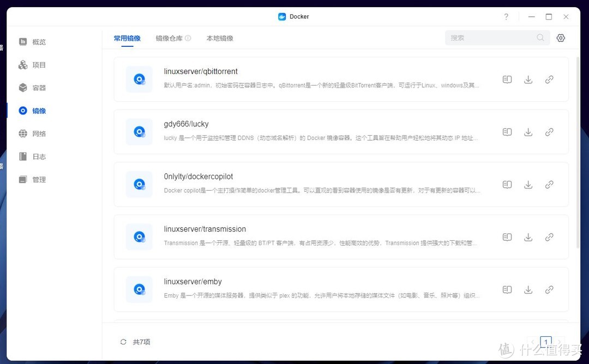The height and width of the screenshot is (364, 589).
Task: Select page 1 in the pagination
Action: point(545,342)
